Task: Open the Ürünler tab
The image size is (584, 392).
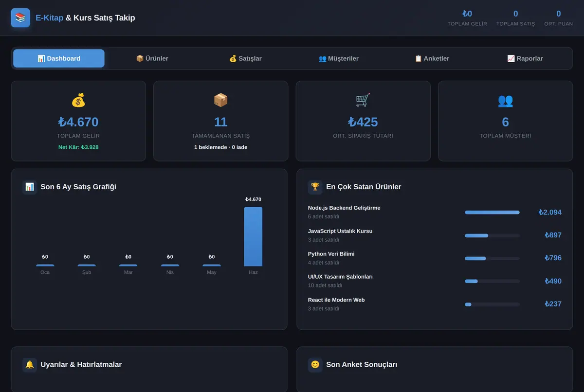Action: (152, 58)
